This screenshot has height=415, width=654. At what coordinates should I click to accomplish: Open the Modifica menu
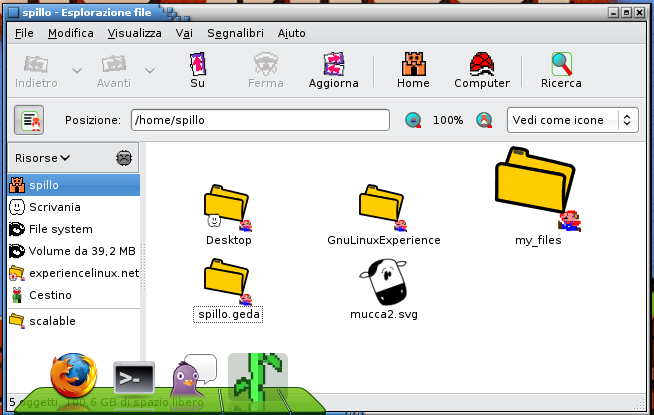[x=70, y=33]
